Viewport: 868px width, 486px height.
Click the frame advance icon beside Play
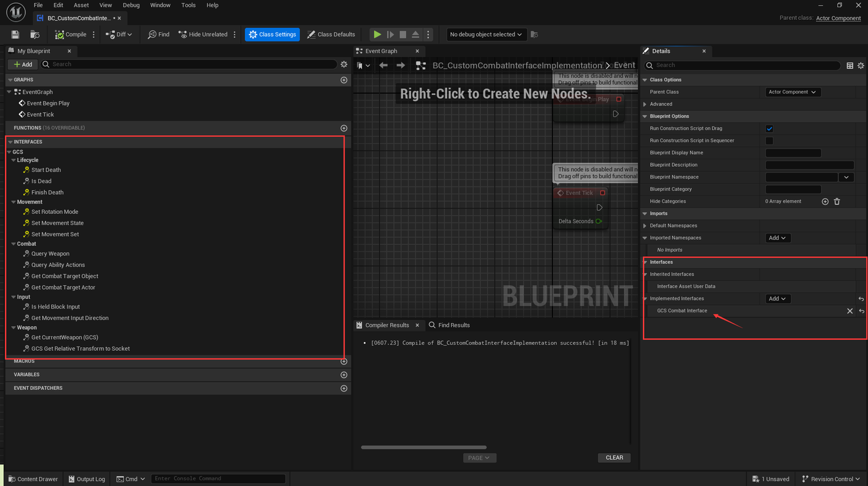(390, 35)
